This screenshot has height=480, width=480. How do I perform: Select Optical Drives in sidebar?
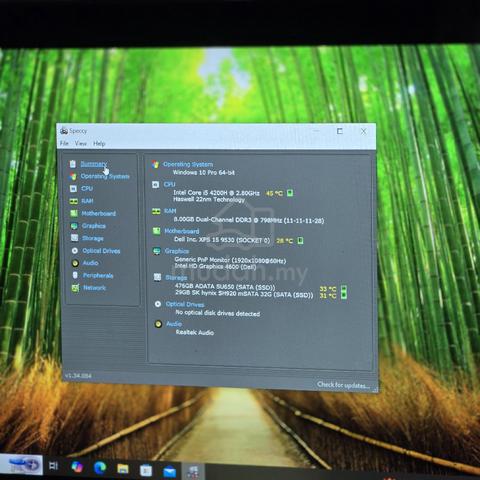101,251
